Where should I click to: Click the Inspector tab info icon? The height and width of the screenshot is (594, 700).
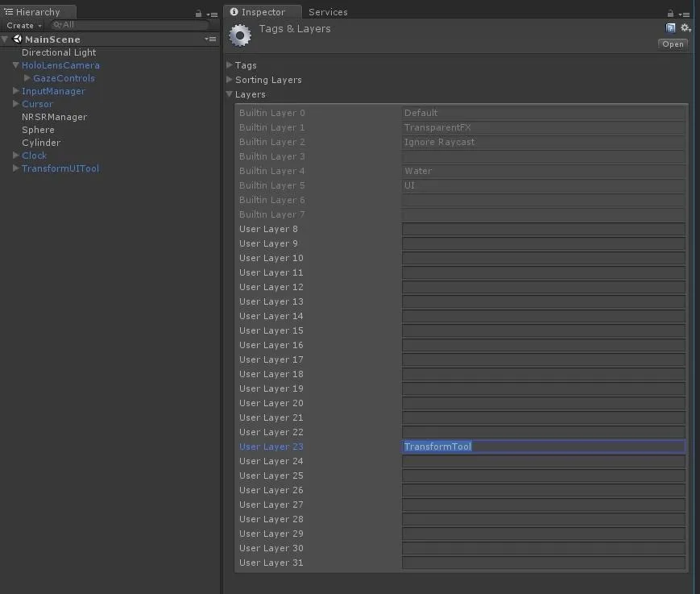(234, 11)
